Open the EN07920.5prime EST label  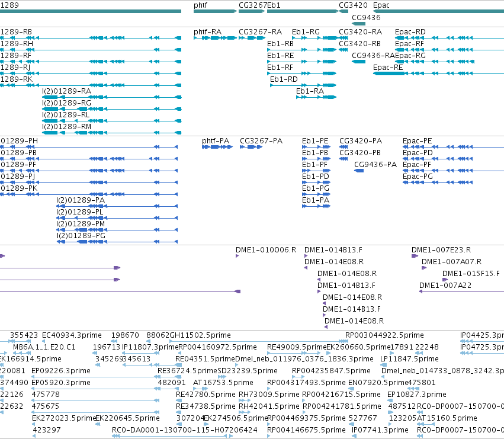(x=378, y=383)
